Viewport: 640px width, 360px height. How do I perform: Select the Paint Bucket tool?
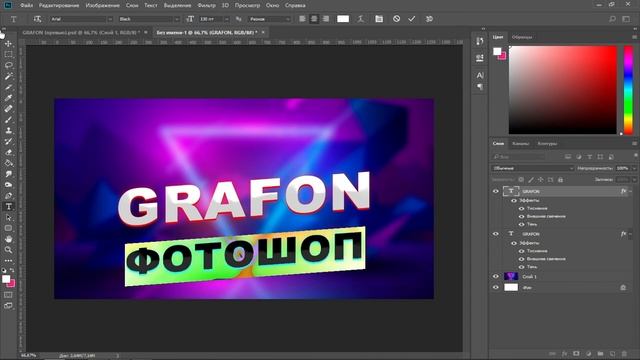coord(8,163)
